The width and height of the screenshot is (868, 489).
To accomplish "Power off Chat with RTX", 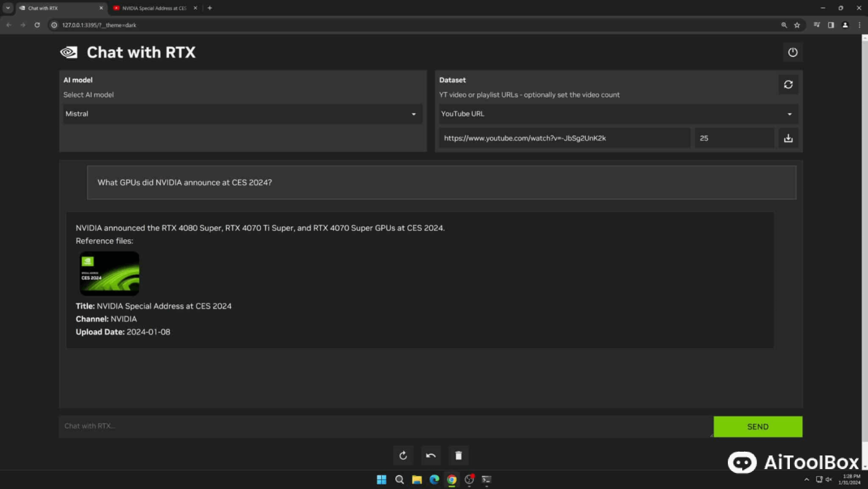I will pyautogui.click(x=792, y=52).
